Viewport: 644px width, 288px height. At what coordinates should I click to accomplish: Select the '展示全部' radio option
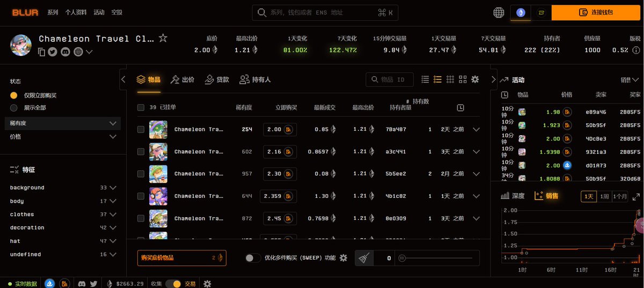[14, 108]
